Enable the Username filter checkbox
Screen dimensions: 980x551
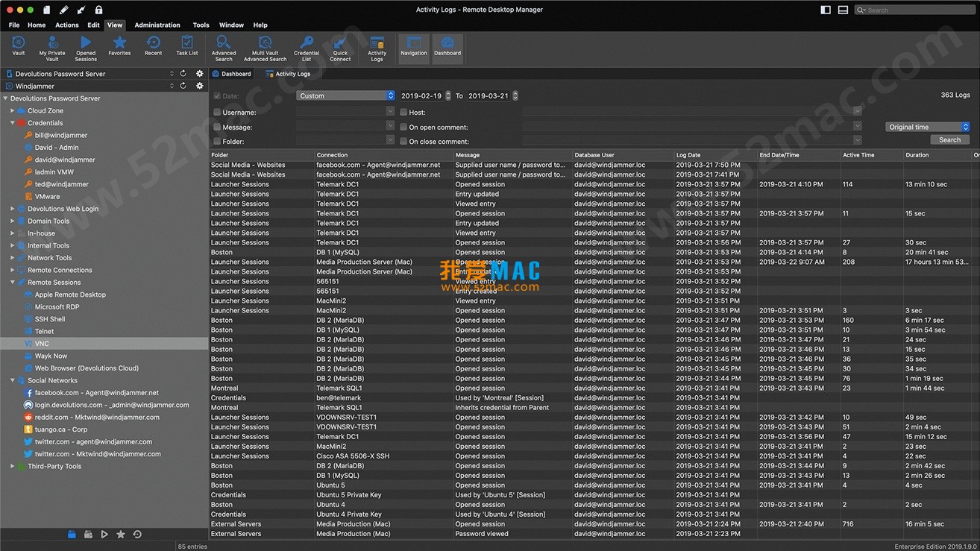pyautogui.click(x=217, y=113)
